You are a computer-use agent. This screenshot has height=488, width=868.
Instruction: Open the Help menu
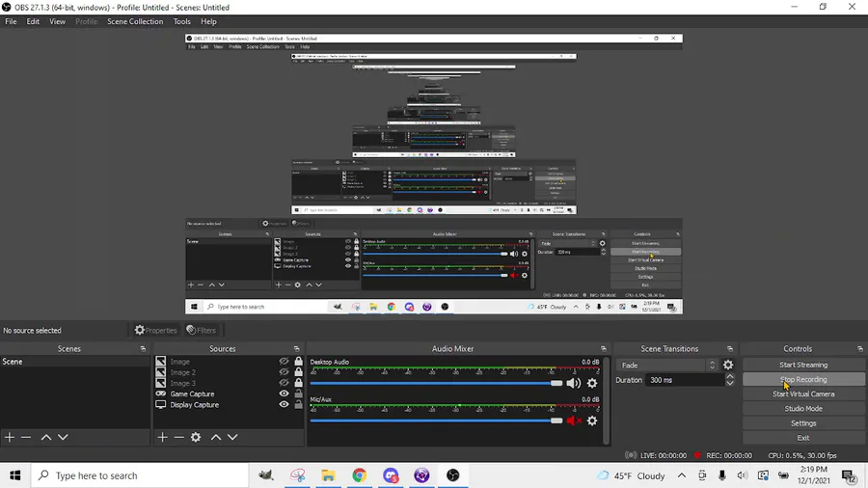[x=208, y=21]
